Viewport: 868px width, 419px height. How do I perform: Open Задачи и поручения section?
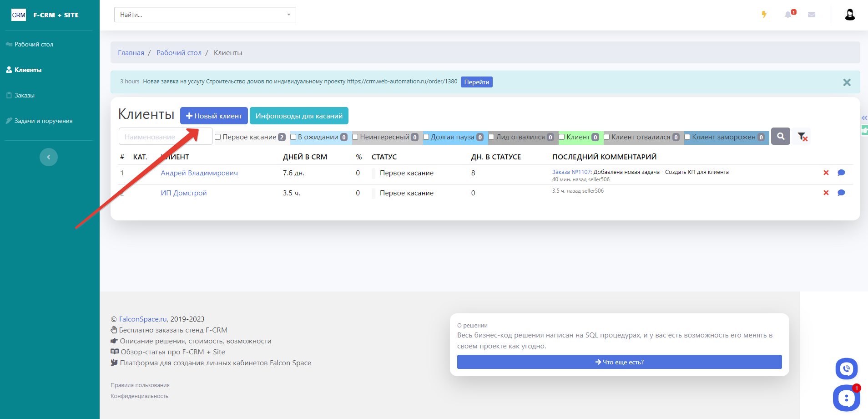coord(43,121)
